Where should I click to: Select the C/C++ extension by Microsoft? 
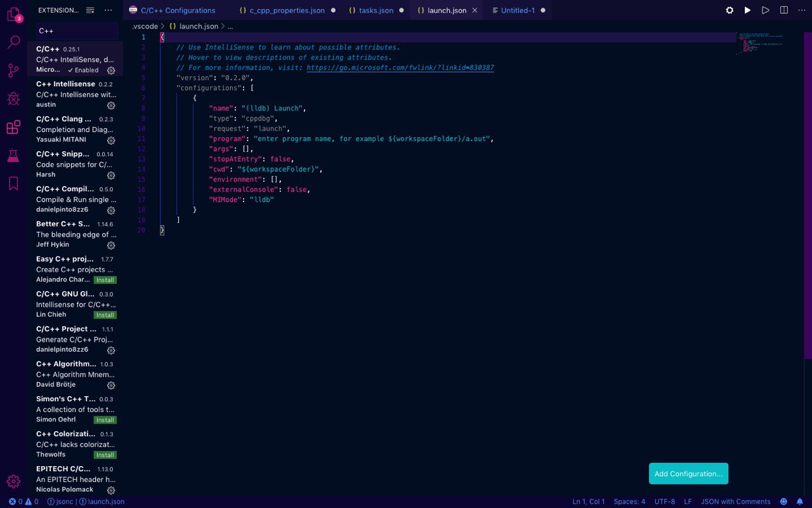click(x=75, y=59)
